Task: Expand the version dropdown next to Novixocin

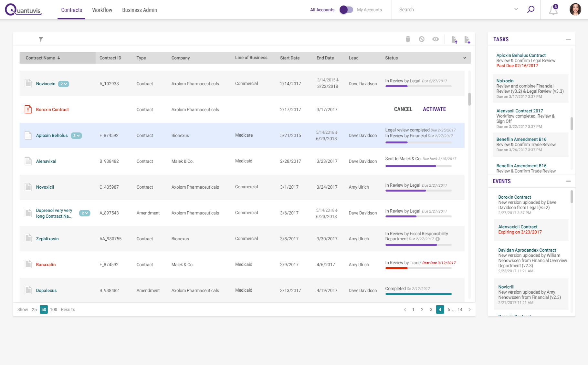Action: click(64, 84)
